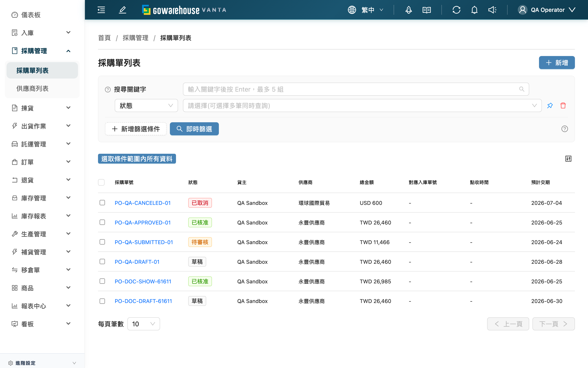Open the 狀態 filter type dropdown
588x368 pixels.
pos(146,105)
